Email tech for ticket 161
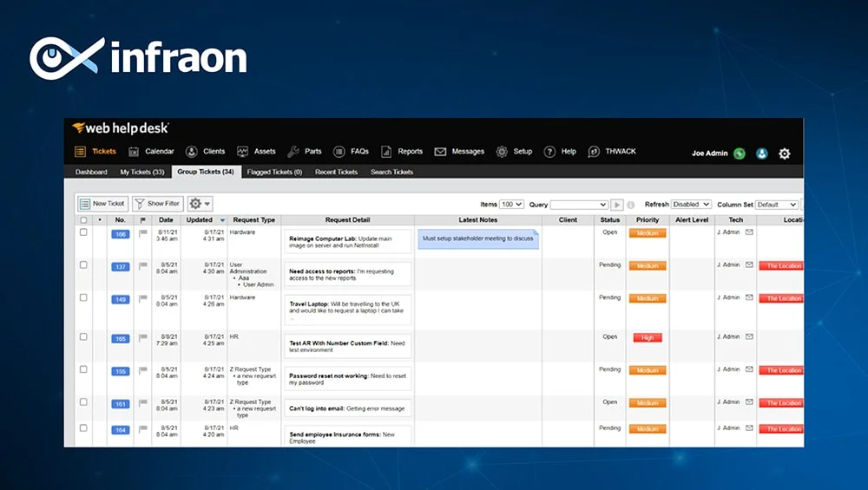The width and height of the screenshot is (868, 490). [749, 402]
